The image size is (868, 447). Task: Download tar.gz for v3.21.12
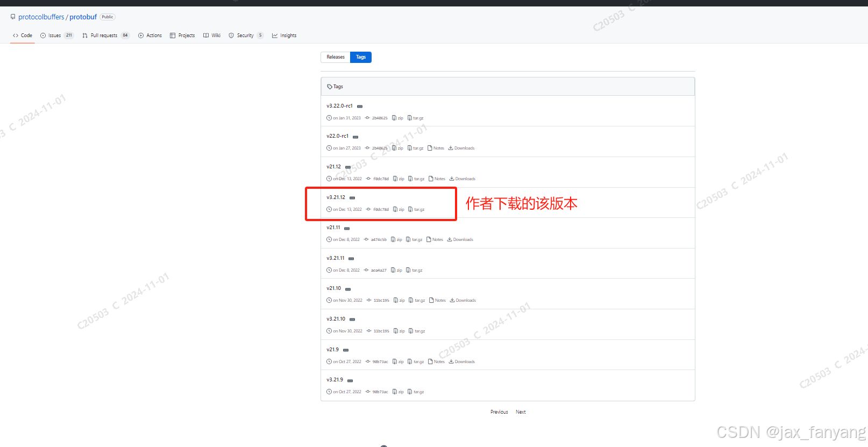tap(417, 209)
